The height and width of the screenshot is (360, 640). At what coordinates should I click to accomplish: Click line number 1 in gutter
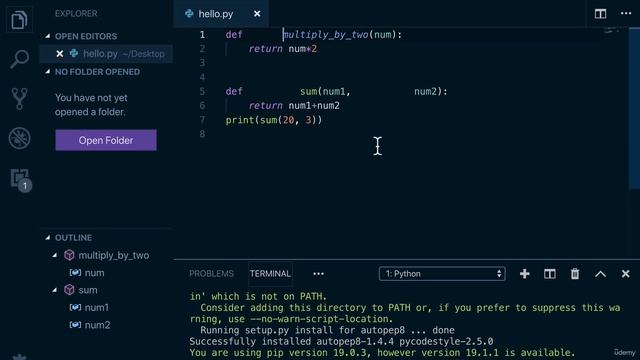point(202,35)
